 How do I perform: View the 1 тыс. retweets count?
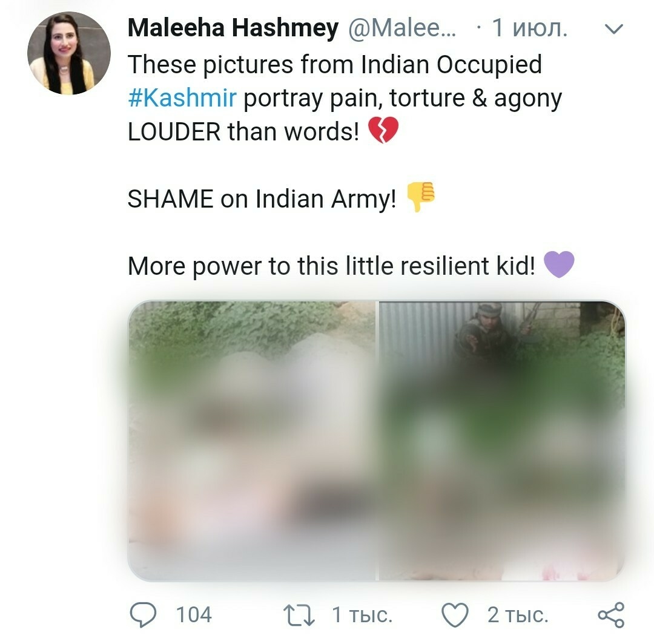(x=362, y=615)
